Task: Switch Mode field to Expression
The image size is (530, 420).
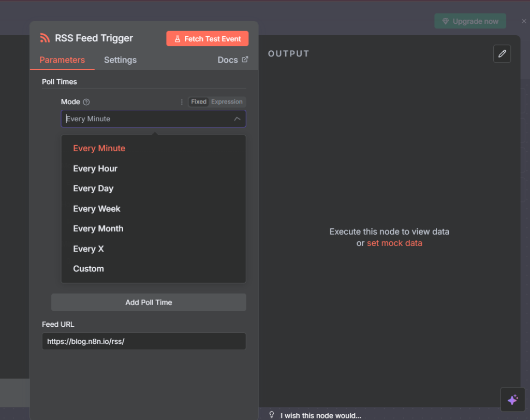Action: [x=227, y=102]
